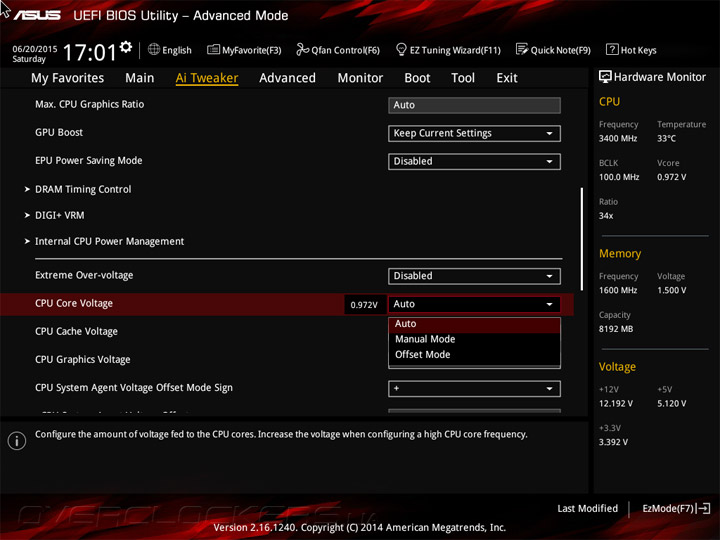Click the info icon beside help text
Screen dimensions: 720x540
point(17,441)
